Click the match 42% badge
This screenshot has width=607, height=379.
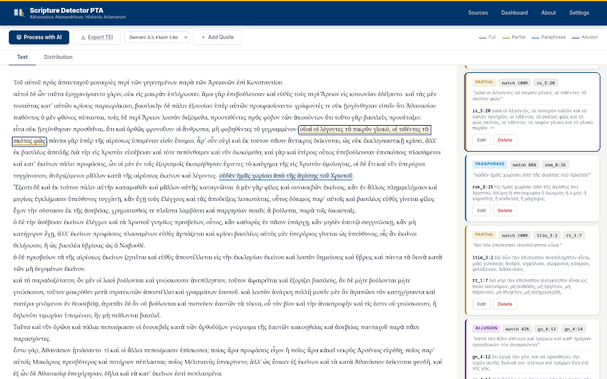(x=517, y=329)
